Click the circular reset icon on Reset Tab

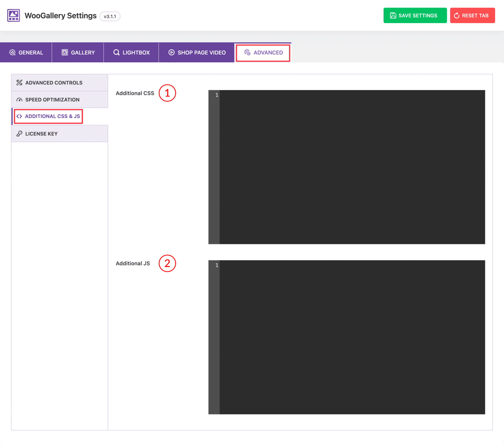pyautogui.click(x=457, y=15)
